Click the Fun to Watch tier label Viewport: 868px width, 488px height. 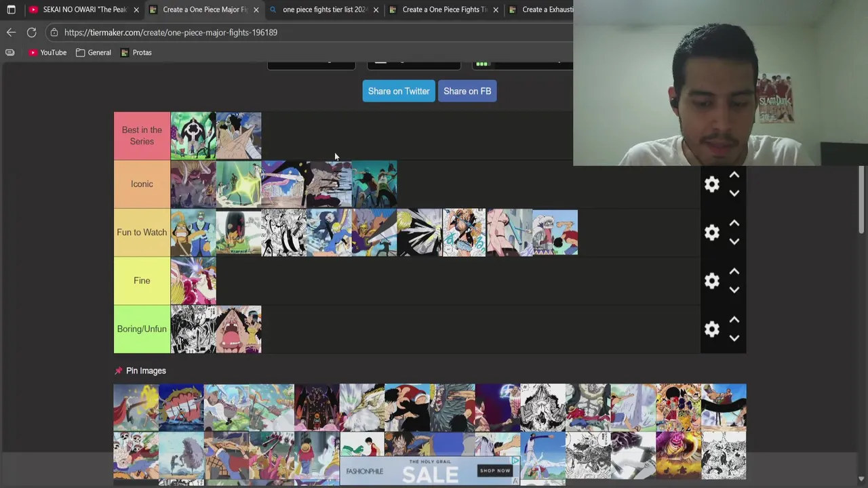pos(142,232)
